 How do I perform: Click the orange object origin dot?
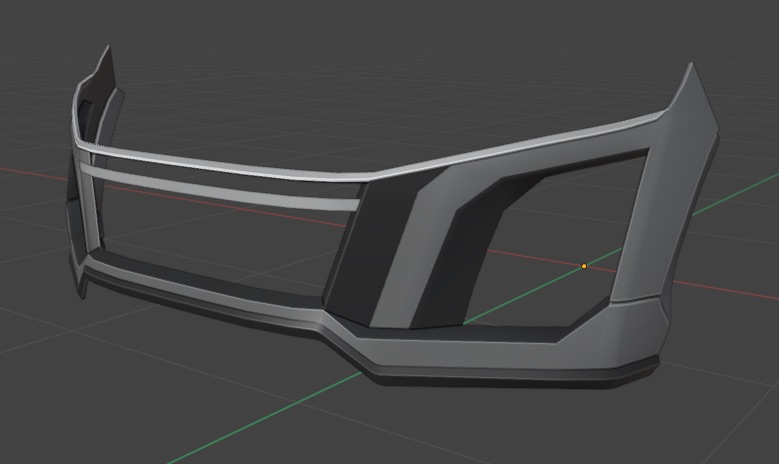pyautogui.click(x=584, y=266)
